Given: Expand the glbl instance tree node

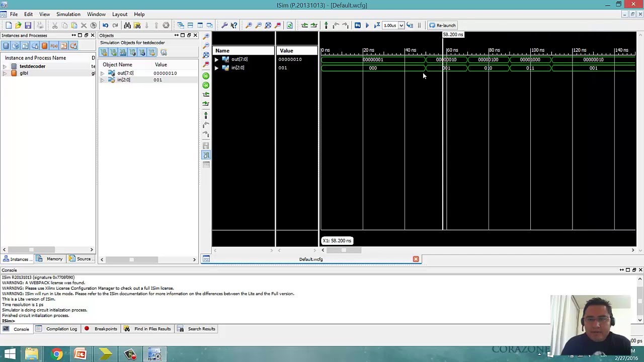Looking at the screenshot, I should [5, 73].
